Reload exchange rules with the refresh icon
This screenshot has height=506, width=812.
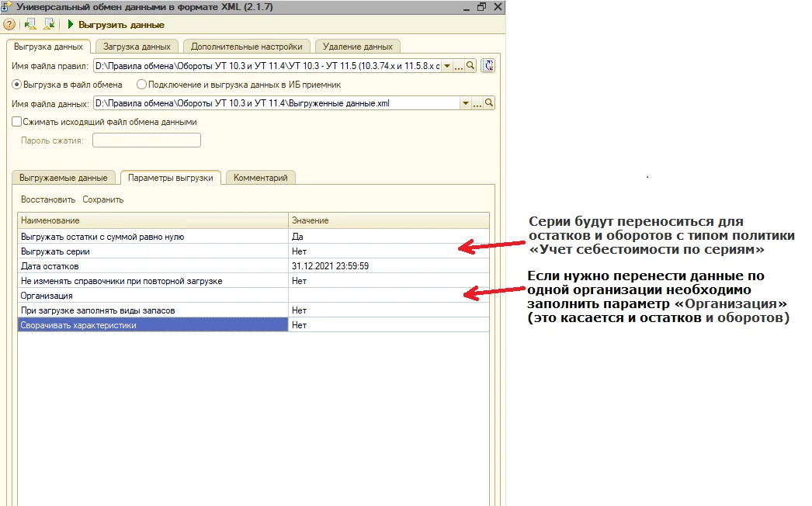click(x=488, y=66)
